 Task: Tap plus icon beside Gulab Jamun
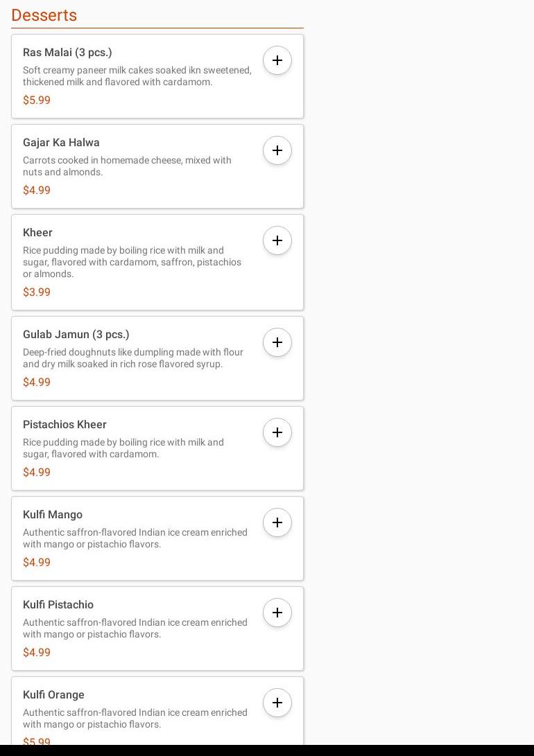coord(277,342)
